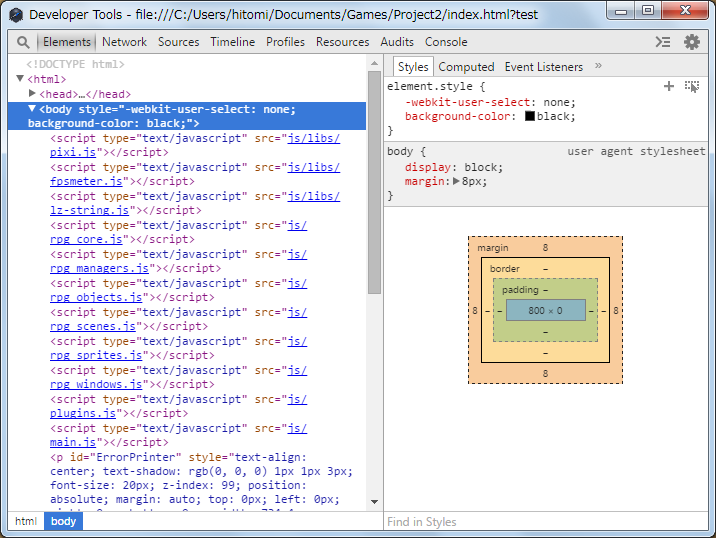This screenshot has width=716, height=538.
Task: Select html breadcrumb
Action: pos(26,521)
